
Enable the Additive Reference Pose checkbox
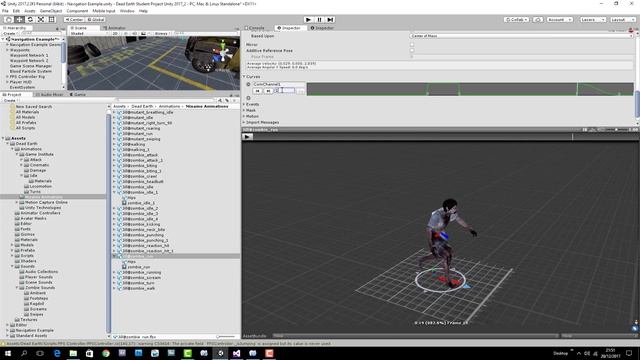pyautogui.click(x=412, y=51)
